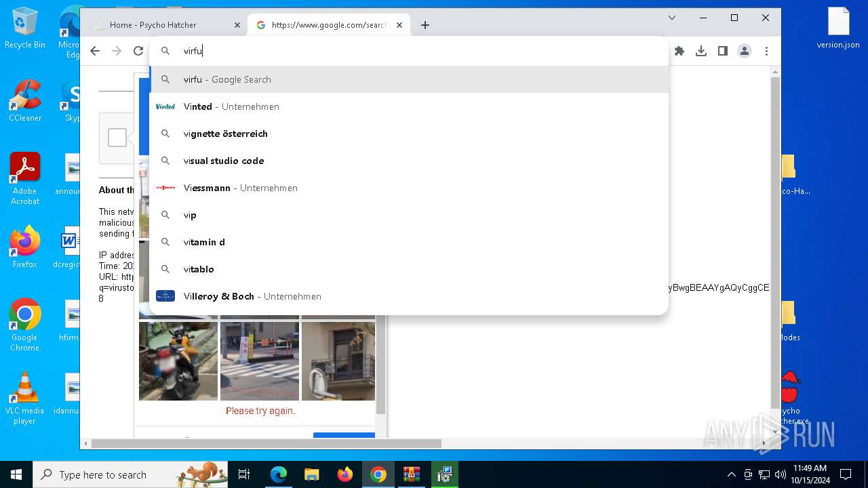Open the Chrome three-dot menu
Viewport: 868px width, 488px height.
(766, 51)
